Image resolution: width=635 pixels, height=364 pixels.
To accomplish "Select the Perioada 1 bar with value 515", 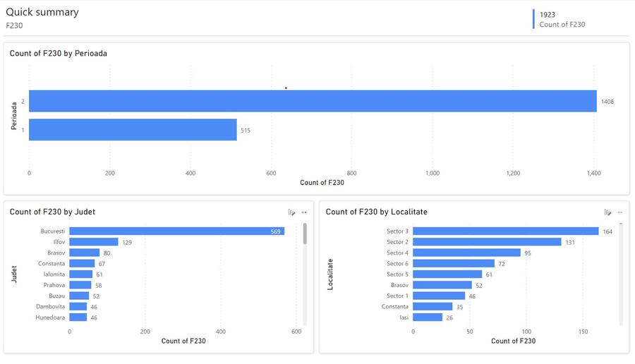I will 133,130.
